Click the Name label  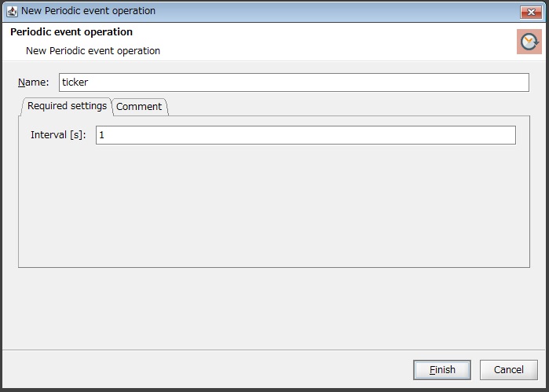[33, 82]
